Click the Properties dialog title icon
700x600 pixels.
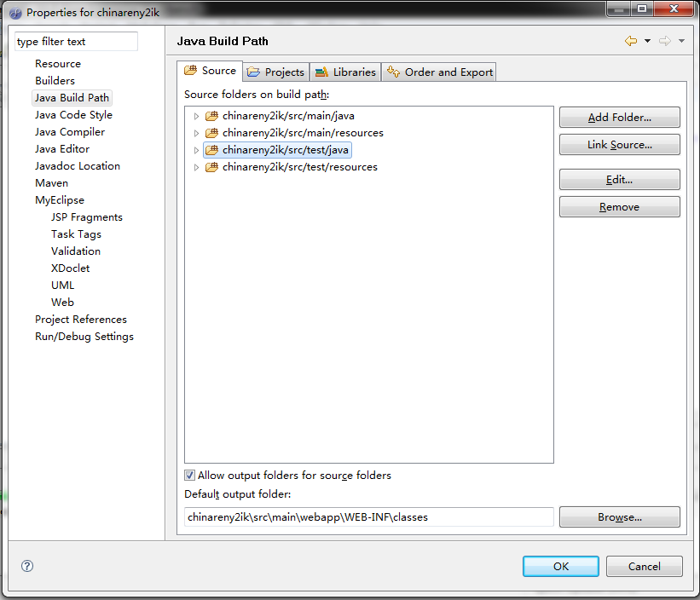[15, 13]
